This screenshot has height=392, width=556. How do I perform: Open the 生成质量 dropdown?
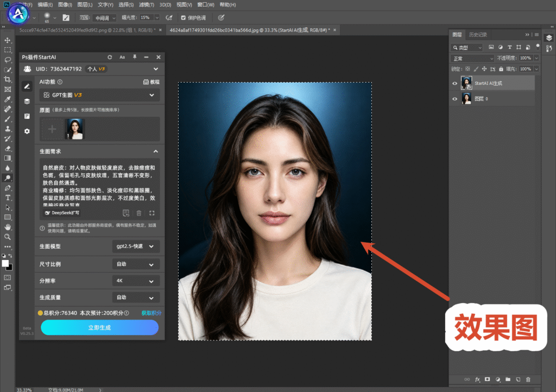(x=136, y=298)
